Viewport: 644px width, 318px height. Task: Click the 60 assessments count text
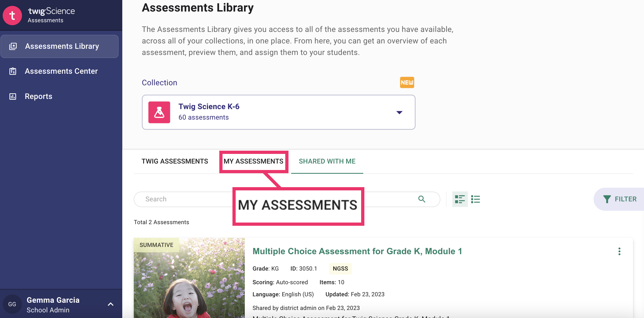click(x=203, y=117)
